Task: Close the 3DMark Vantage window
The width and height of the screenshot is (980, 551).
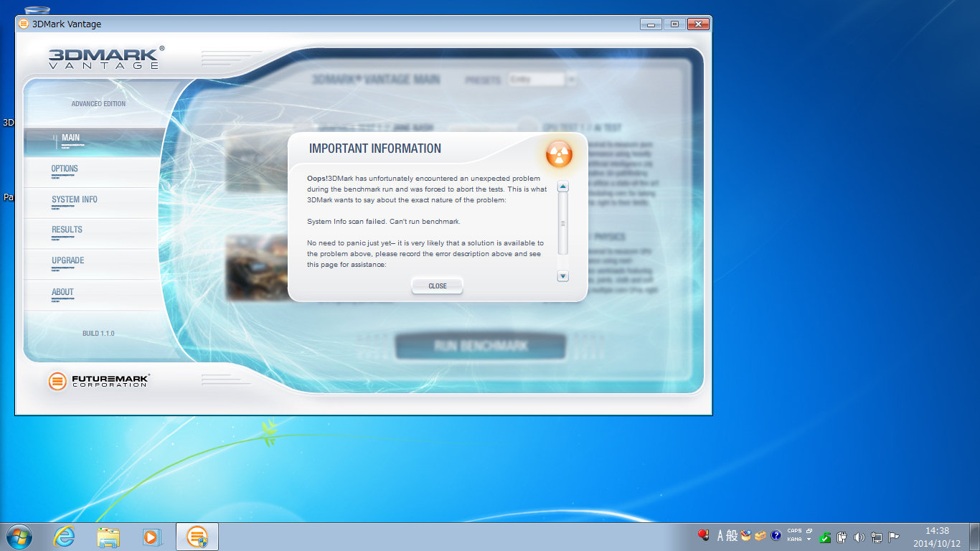Action: (698, 24)
